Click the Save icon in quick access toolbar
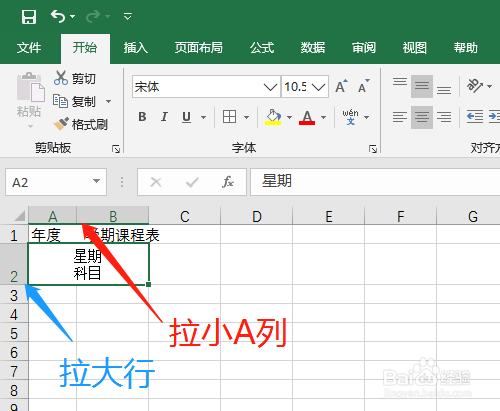 29,16
